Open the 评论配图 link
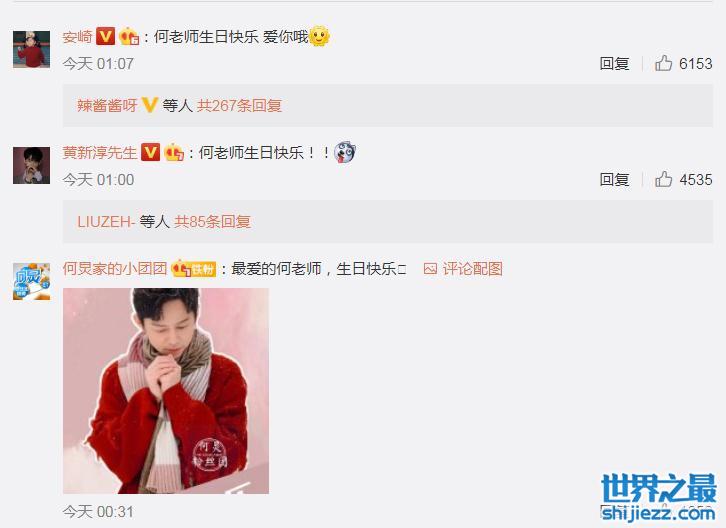Image resolution: width=726 pixels, height=528 pixels. 472,269
